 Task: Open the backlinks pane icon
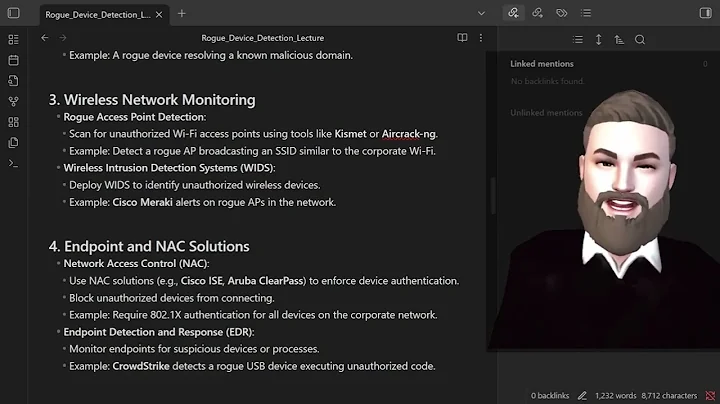point(513,13)
